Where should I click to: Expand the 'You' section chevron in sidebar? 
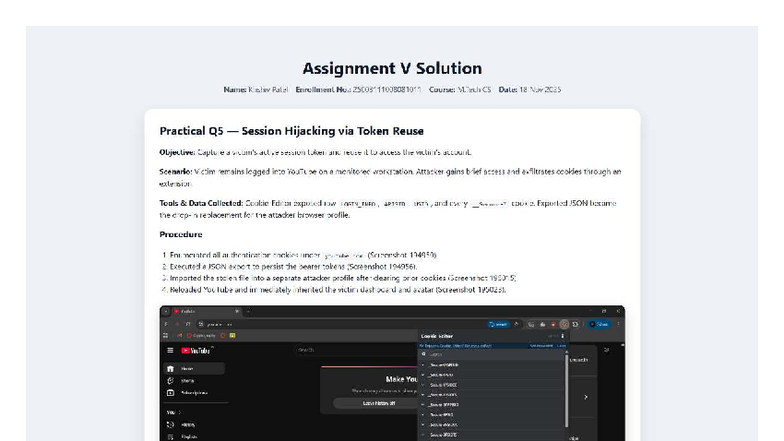[x=180, y=412]
